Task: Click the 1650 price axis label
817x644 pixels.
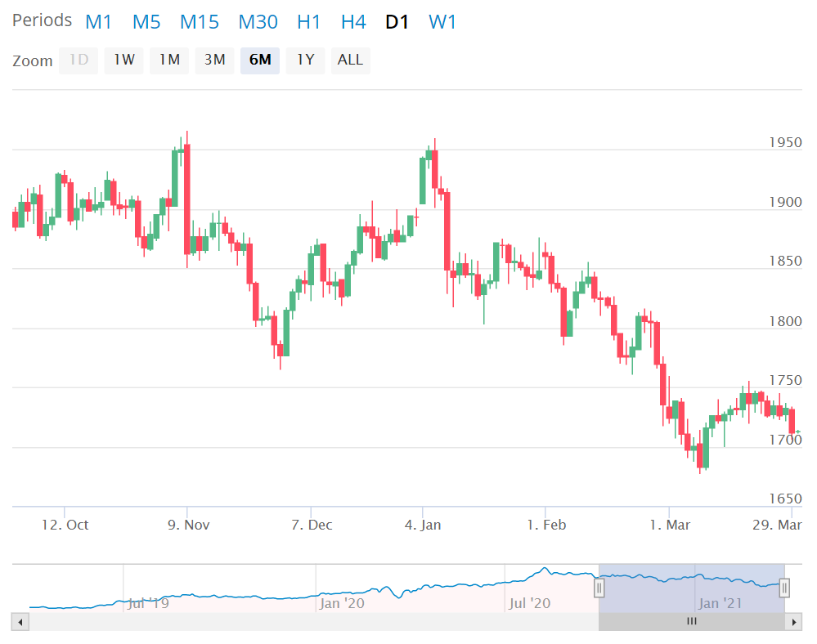Action: coord(785,499)
